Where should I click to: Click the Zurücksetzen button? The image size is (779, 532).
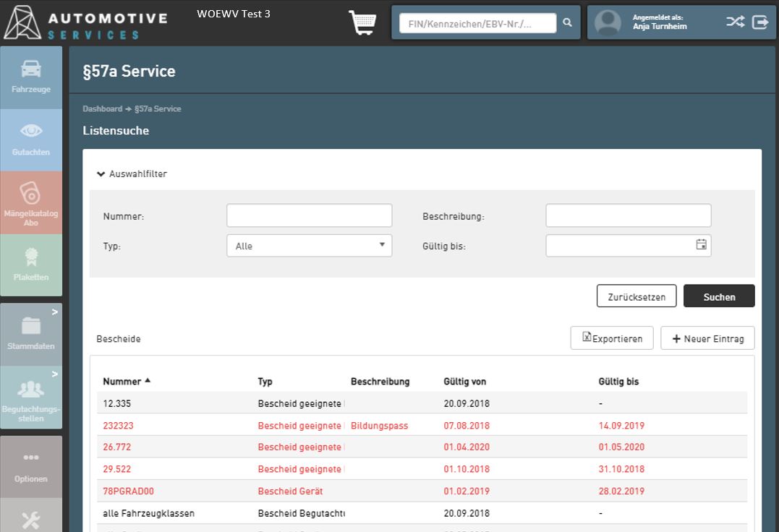coord(636,296)
